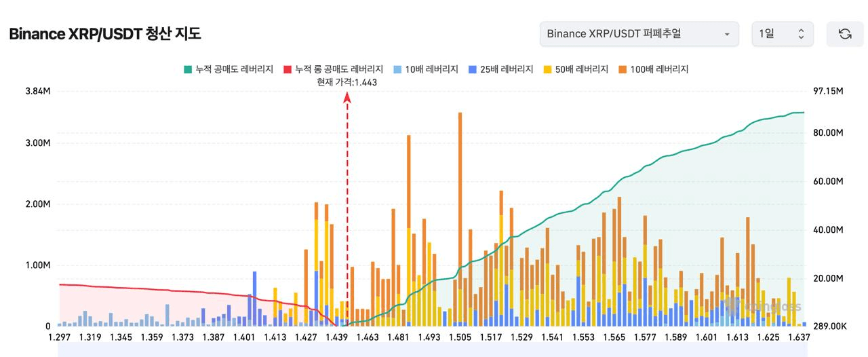868x357 pixels.
Task: Click the green 누적 공매도 레버리지 legend swatch
Action: (187, 69)
